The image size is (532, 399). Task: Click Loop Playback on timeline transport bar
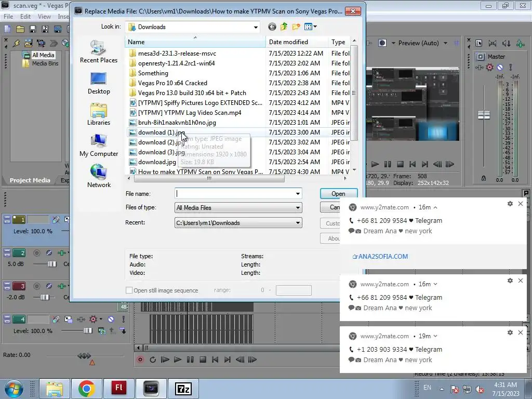click(153, 360)
